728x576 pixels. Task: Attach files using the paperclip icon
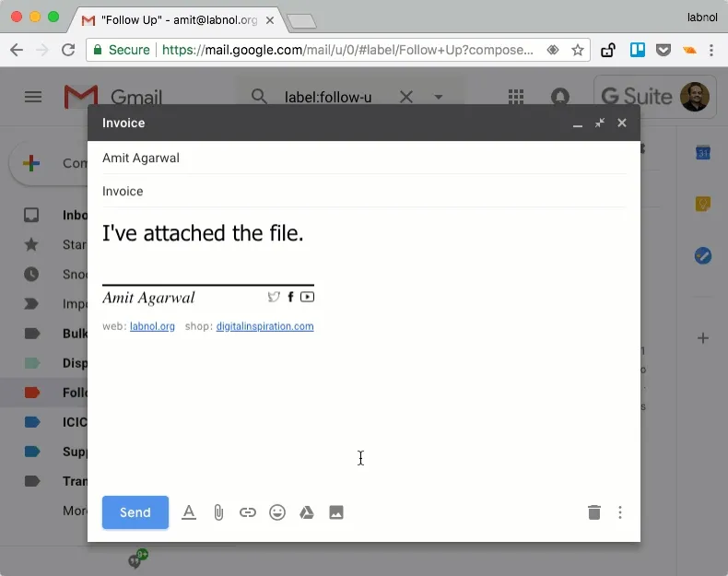point(218,512)
